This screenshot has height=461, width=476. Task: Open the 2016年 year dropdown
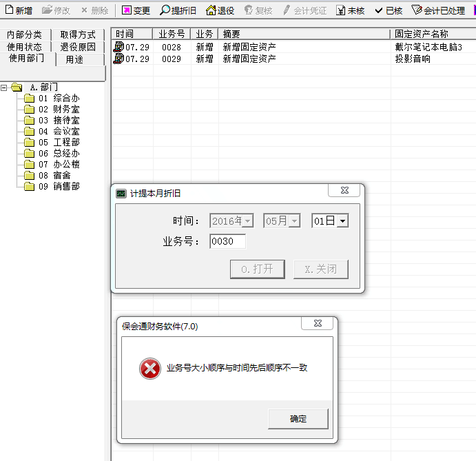coord(248,221)
